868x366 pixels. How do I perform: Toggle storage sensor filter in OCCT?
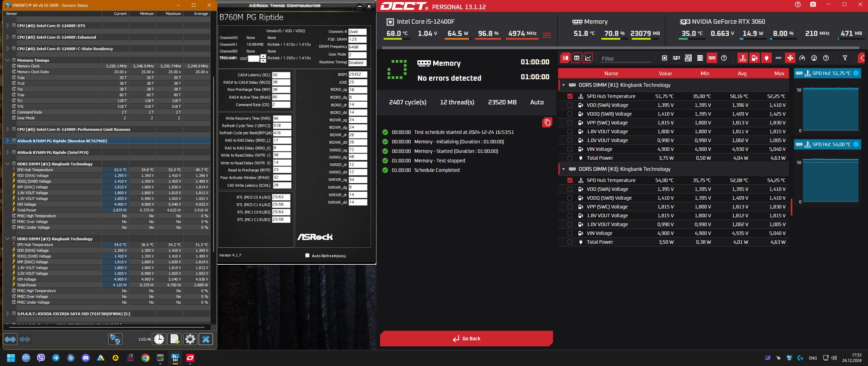tap(700, 58)
